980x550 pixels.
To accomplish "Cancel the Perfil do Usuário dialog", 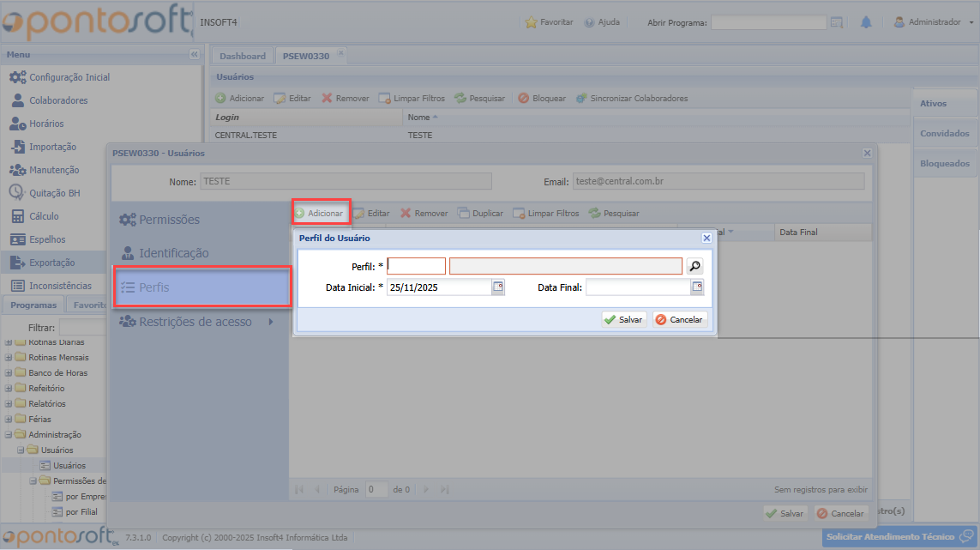I will tap(680, 319).
